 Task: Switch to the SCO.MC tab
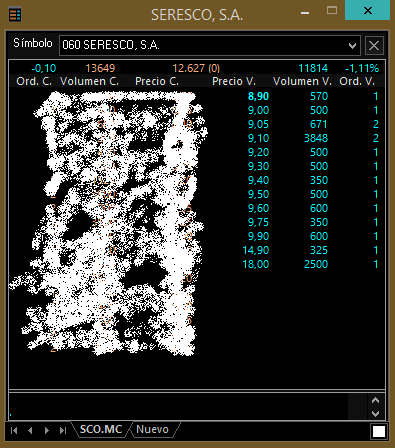point(101,429)
